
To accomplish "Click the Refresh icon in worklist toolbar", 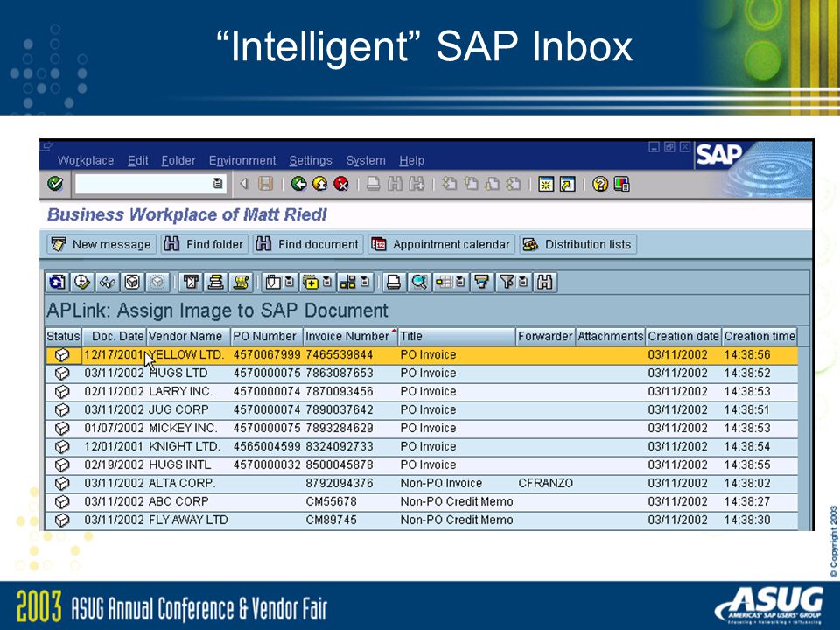I will [57, 282].
